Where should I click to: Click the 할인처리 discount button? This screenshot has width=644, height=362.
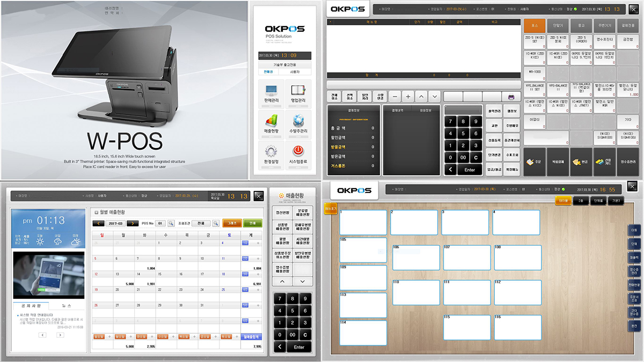364,97
